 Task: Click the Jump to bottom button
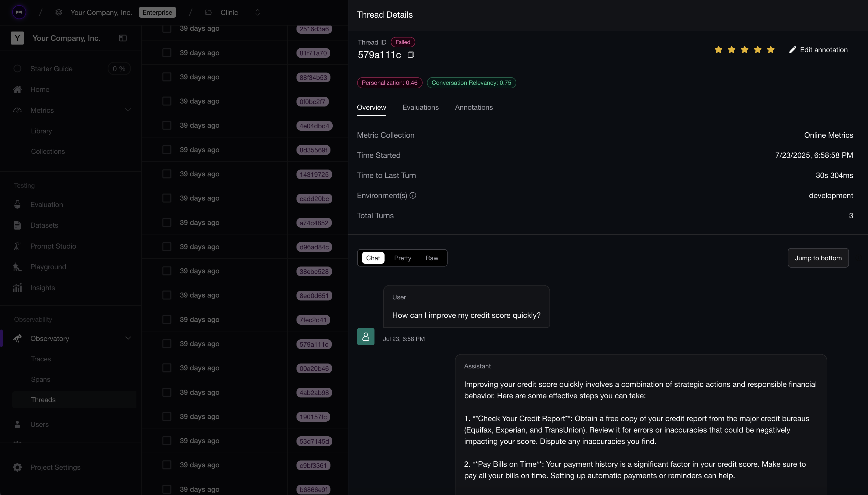(818, 258)
